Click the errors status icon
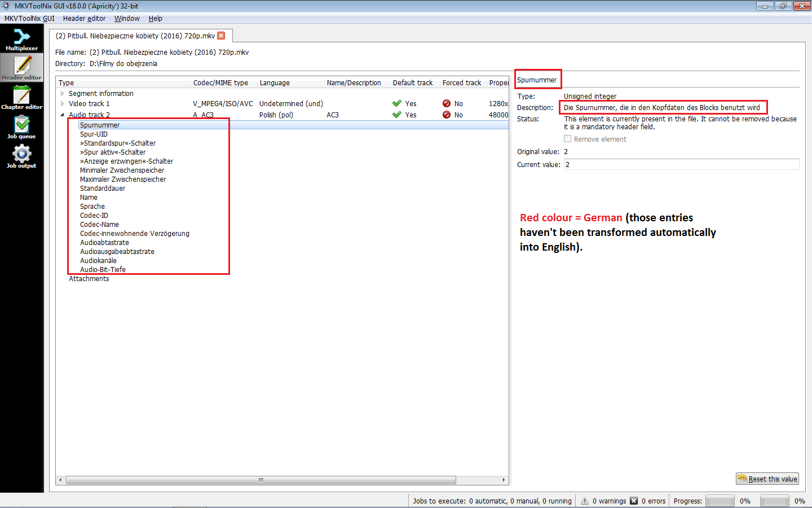The height and width of the screenshot is (508, 812). click(x=634, y=501)
